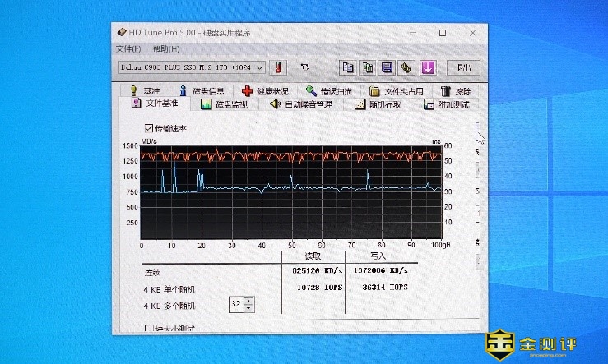Viewport: 608px width, 364px height.
Task: Open the 文件(F) menu
Action: point(129,49)
